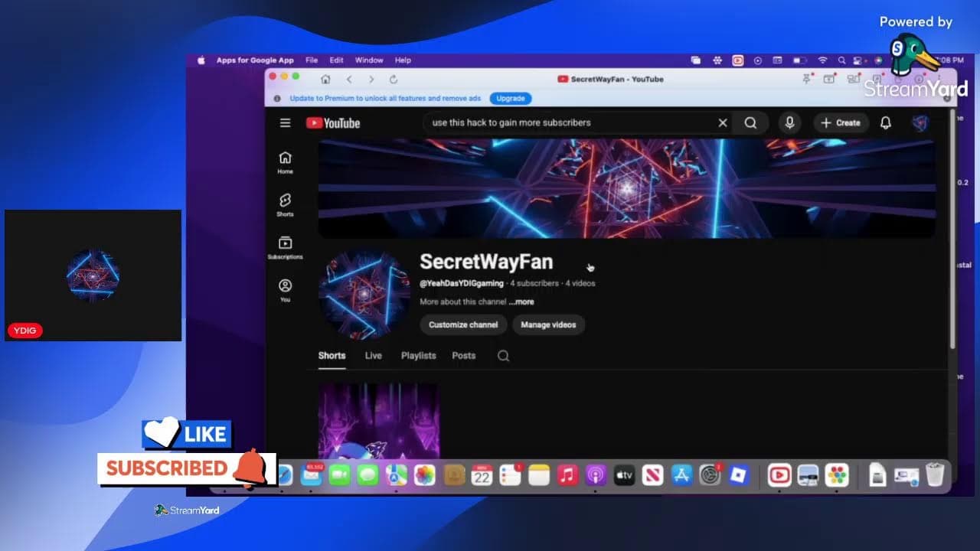980x551 pixels.
Task: Open Music from the Dock
Action: [x=567, y=474]
